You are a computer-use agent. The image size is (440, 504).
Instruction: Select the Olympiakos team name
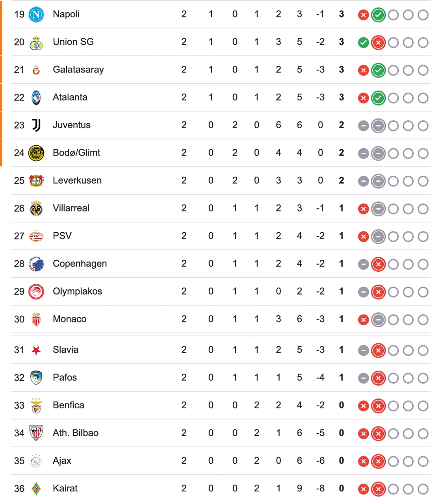click(77, 291)
